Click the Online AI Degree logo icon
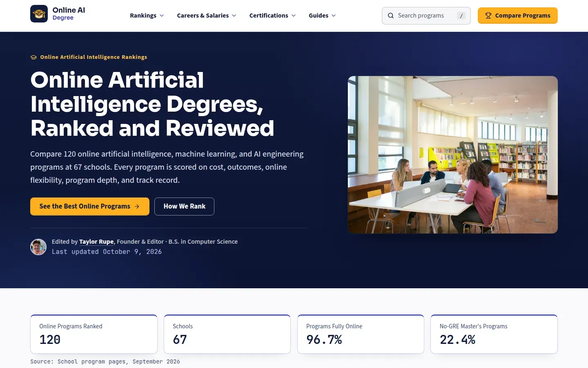Viewport: 588px width, 368px height. (39, 14)
